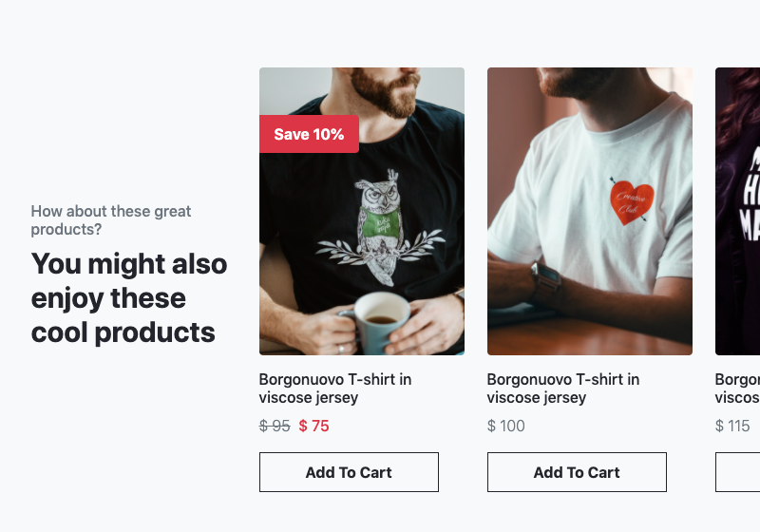Open the cut-off product title above $115
The width and height of the screenshot is (760, 532).
(737, 389)
